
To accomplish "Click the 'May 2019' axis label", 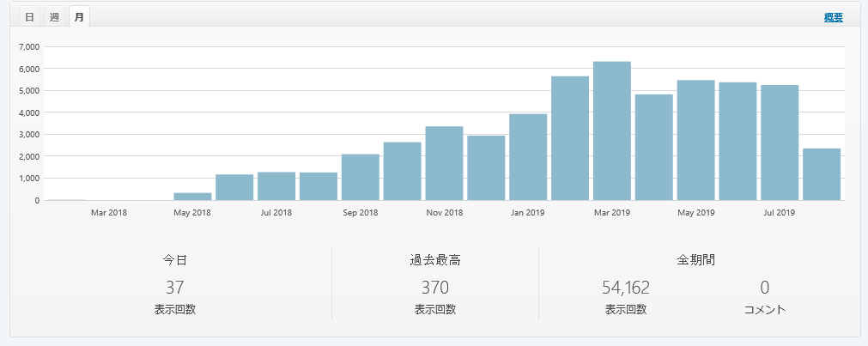I will pyautogui.click(x=695, y=213).
